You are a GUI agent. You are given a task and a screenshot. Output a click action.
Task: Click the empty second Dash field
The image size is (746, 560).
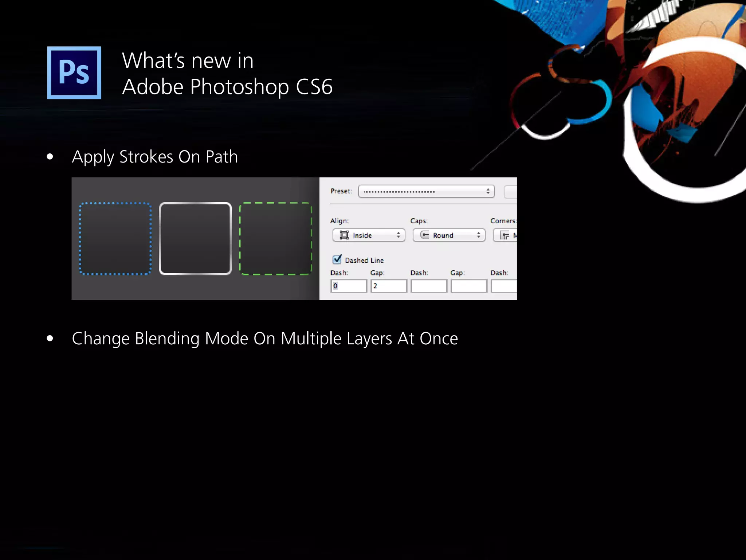pyautogui.click(x=429, y=286)
